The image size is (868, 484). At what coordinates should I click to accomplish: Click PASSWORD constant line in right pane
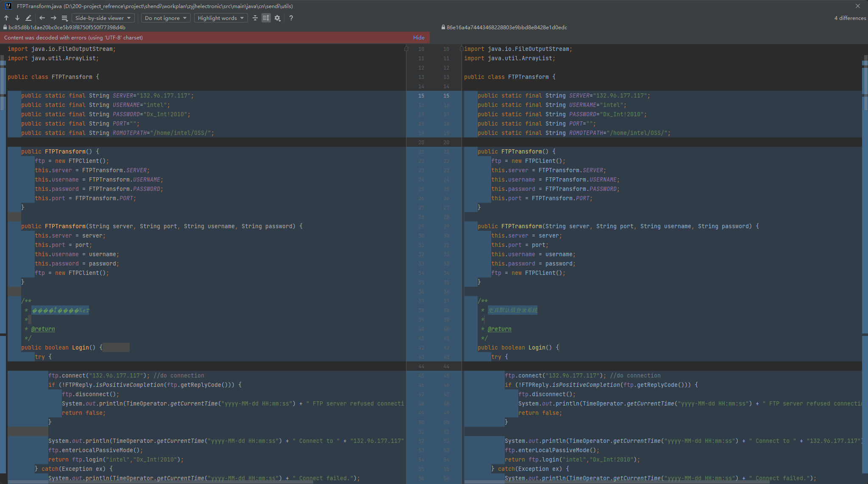pyautogui.click(x=562, y=114)
